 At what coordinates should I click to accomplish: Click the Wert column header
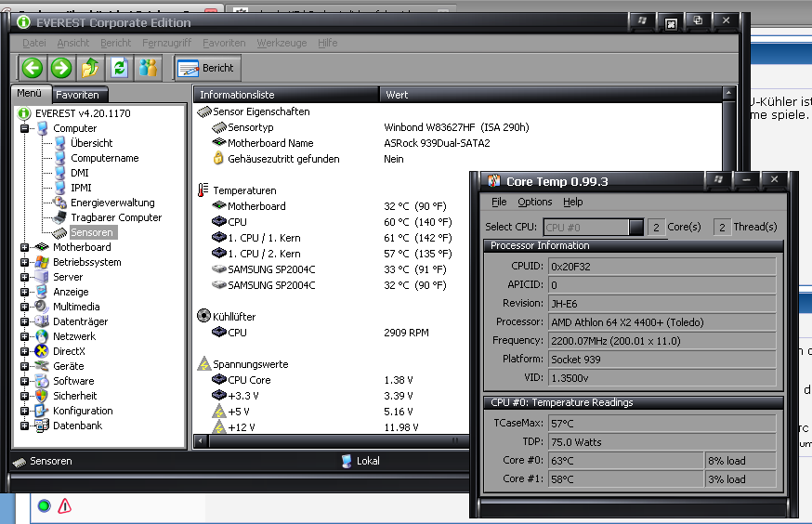[551, 95]
